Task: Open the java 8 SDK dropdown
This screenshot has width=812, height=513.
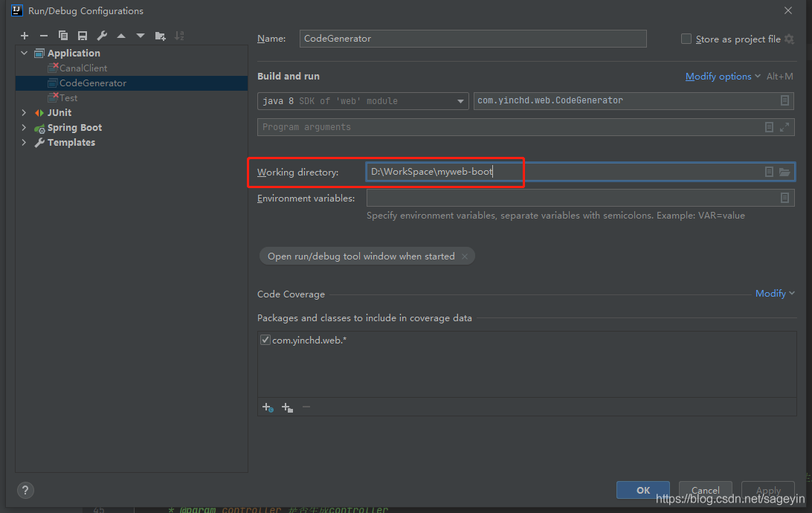Action: pyautogui.click(x=461, y=101)
